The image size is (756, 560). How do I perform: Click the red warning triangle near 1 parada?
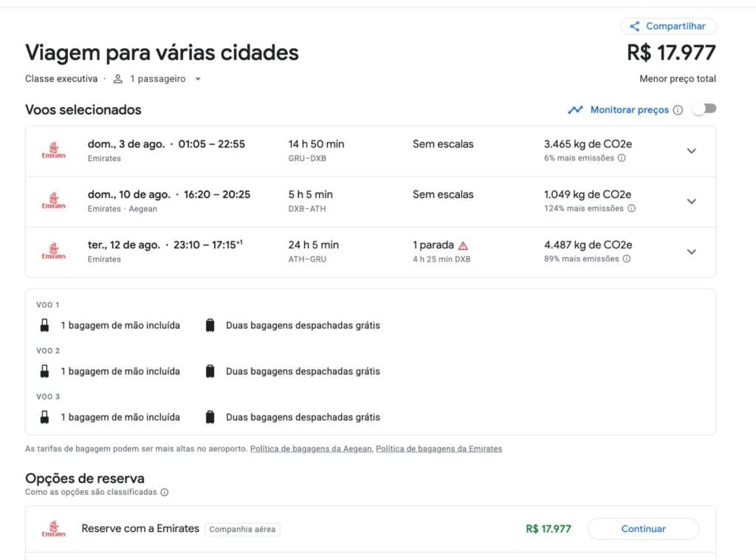(463, 245)
